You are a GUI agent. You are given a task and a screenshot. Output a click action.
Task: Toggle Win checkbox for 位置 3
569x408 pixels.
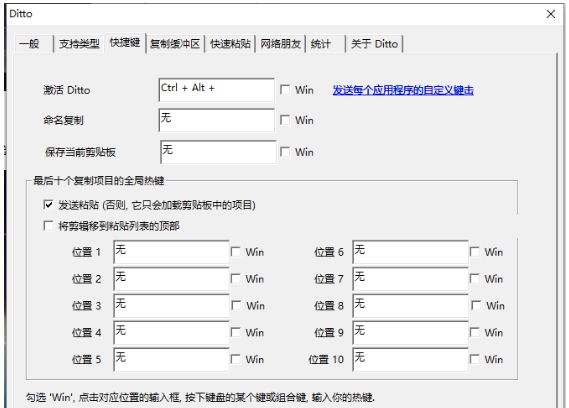[237, 305]
